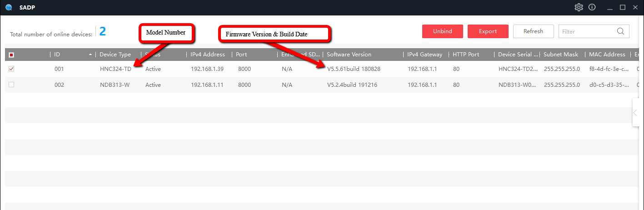Screen dimensions: 644x210
Task: Sort by the Device Type column header
Action: [x=115, y=55]
